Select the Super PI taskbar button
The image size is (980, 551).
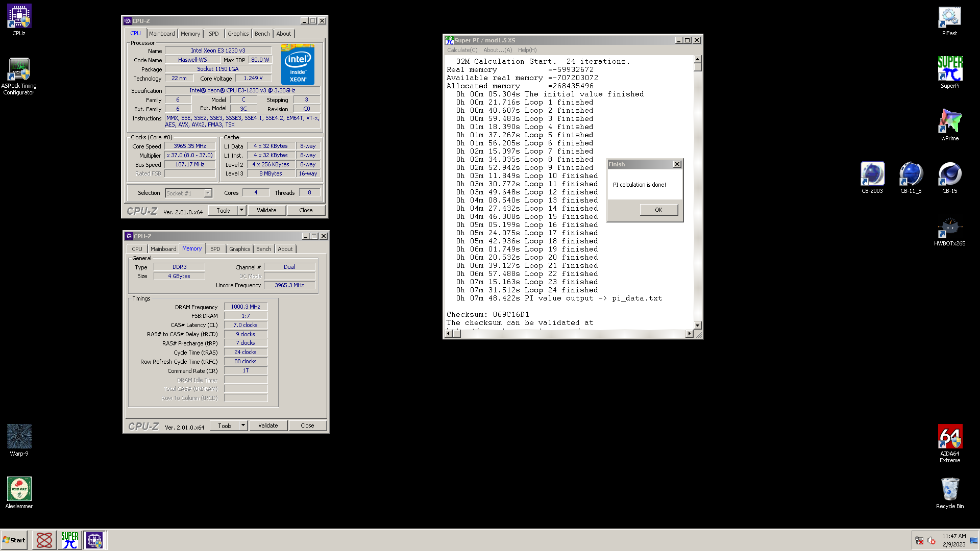point(69,540)
